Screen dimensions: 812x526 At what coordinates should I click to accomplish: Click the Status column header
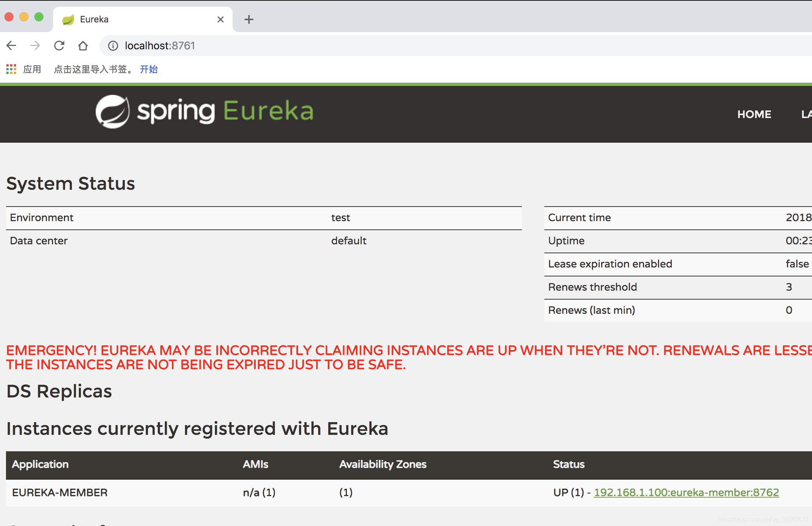coord(569,464)
